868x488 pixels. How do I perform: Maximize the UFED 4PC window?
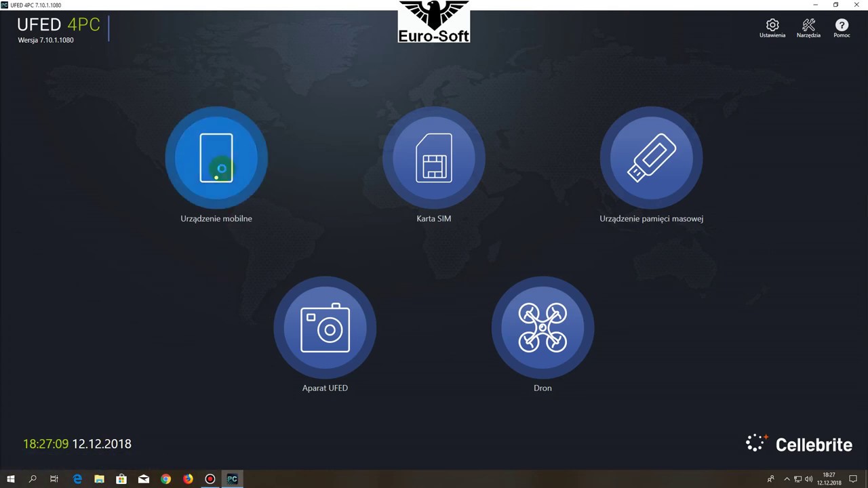(x=835, y=5)
